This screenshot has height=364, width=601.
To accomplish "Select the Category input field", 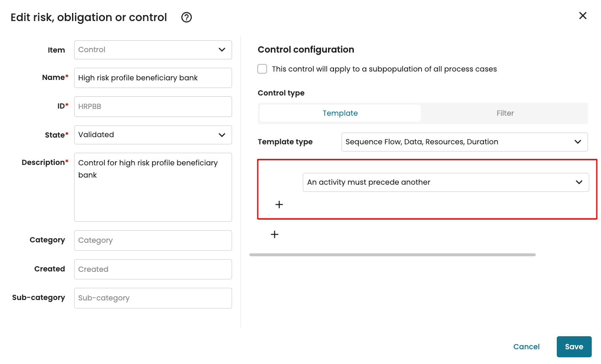I will [x=153, y=240].
